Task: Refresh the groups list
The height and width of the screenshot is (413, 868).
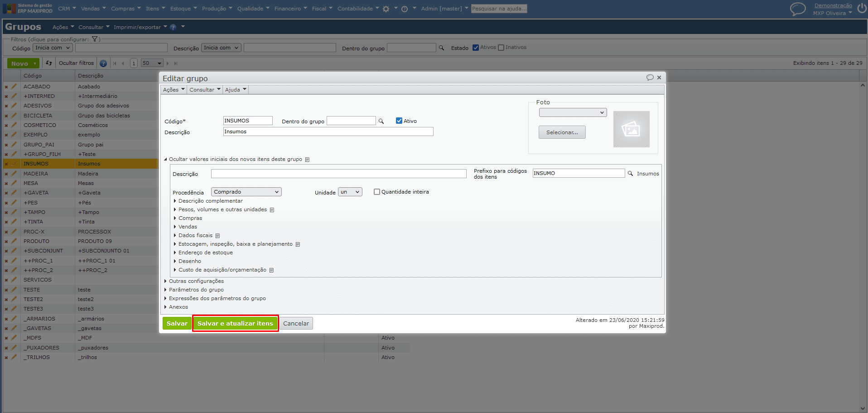Action: (x=49, y=63)
